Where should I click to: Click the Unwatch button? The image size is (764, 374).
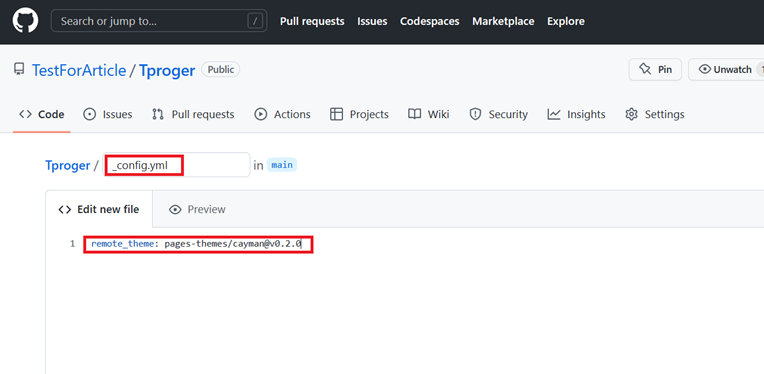pos(726,70)
